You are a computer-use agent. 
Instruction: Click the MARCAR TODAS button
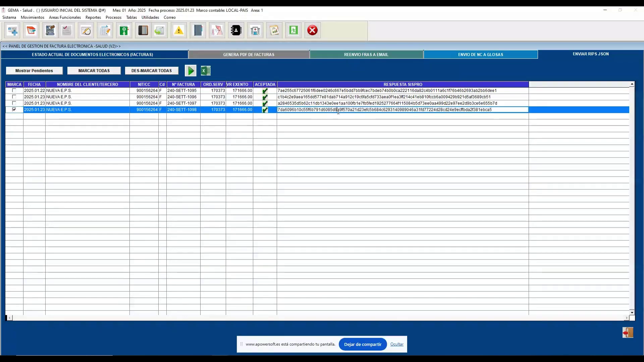[94, 71]
